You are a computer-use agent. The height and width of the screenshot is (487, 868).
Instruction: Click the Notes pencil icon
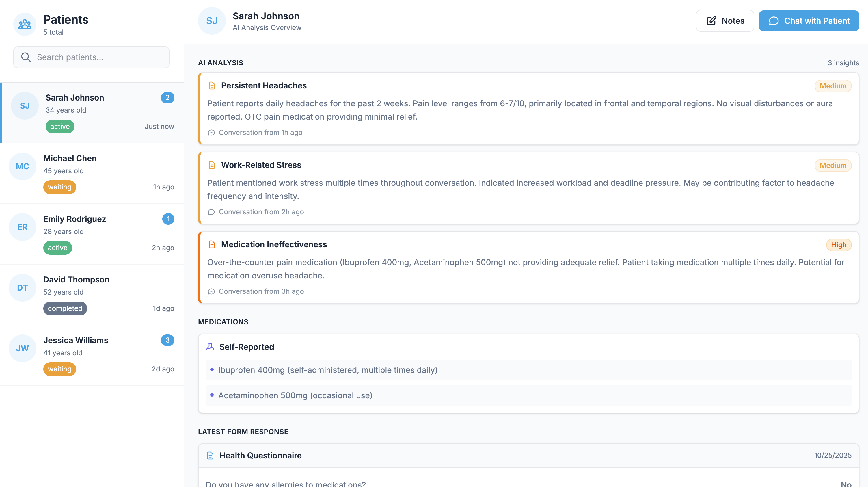(x=711, y=21)
